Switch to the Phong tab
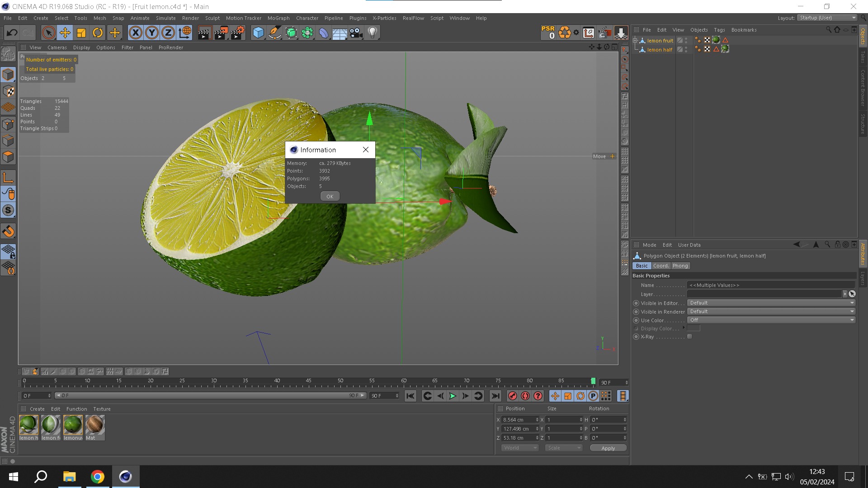 680,266
